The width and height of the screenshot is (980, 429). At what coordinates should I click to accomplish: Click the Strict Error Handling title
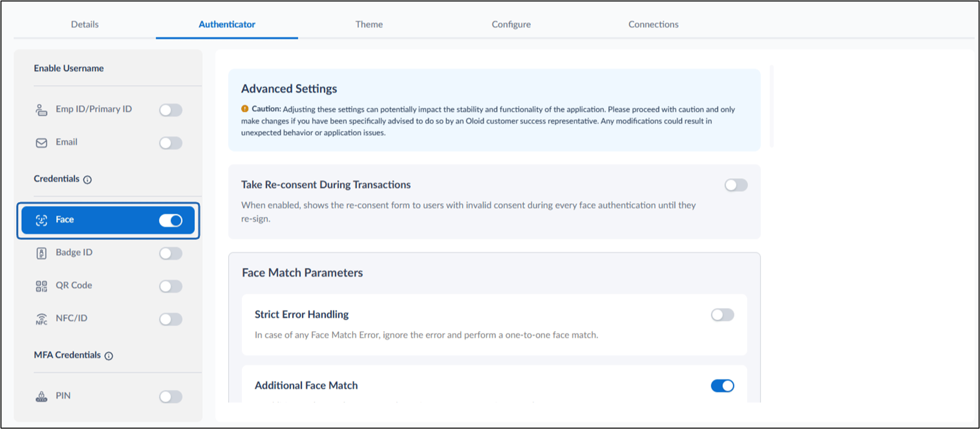[x=301, y=315]
